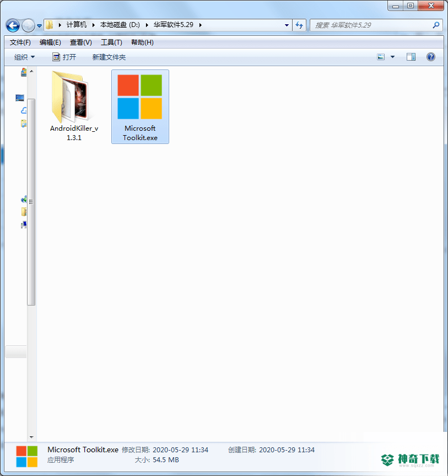This screenshot has width=448, height=476.
Task: Open address bar history dropdown
Action: (x=287, y=25)
